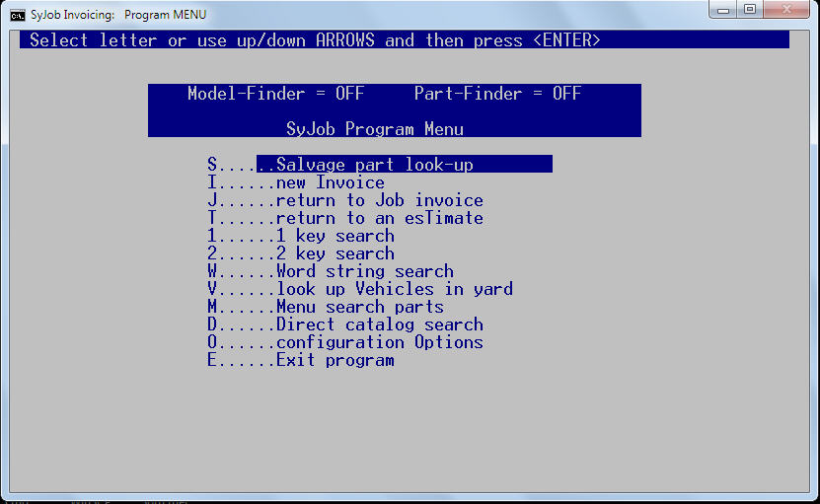Maximize the SyJob Invoicing window
The width and height of the screenshot is (820, 504).
(x=749, y=10)
